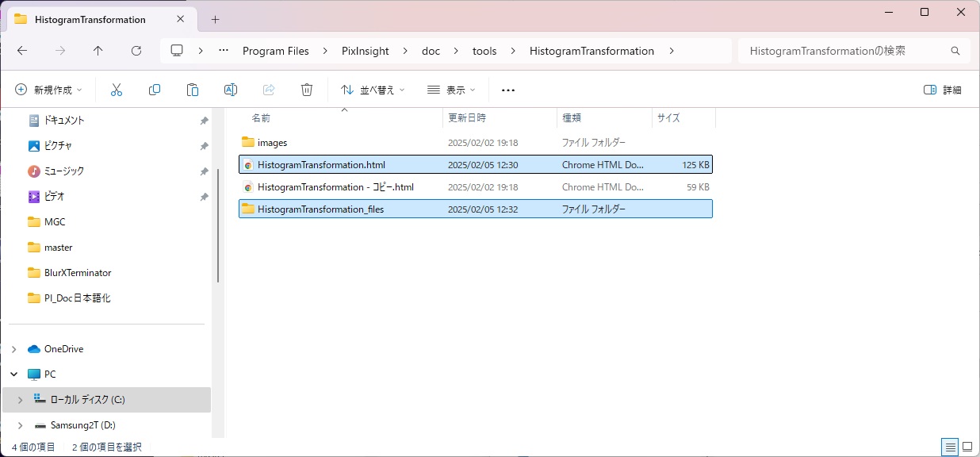Open ビデオ in the sidebar
This screenshot has width=980, height=457.
[x=55, y=197]
